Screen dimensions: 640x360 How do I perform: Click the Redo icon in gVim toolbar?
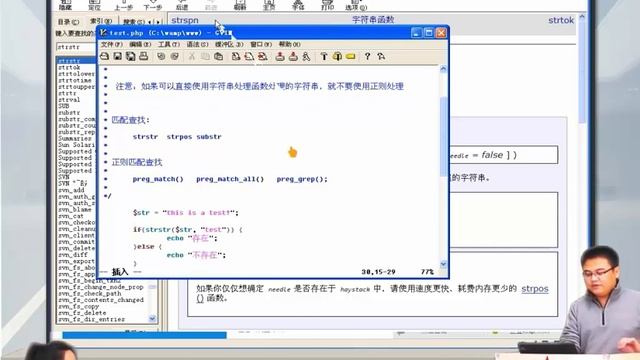tap(175, 56)
